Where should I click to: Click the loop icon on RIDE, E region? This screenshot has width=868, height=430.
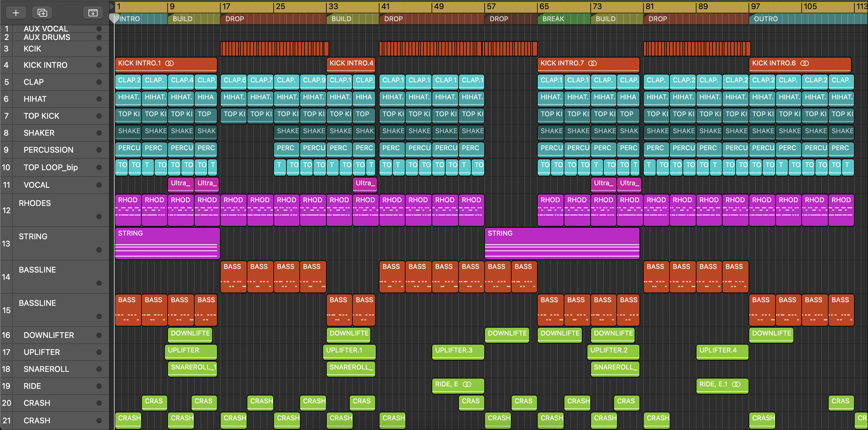[467, 384]
